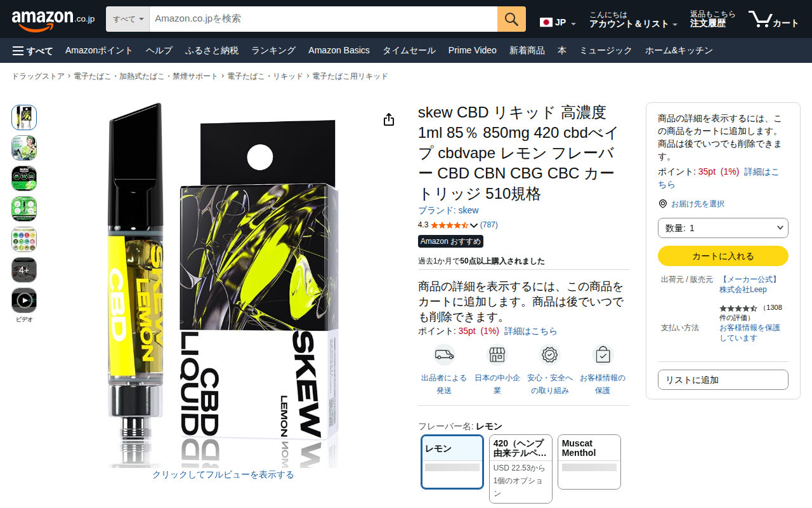The height and width of the screenshot is (508, 812).
Task: Click the 安心・安全への取り組み badge icon
Action: (x=550, y=354)
